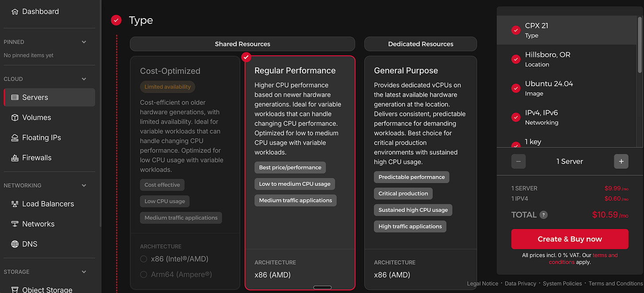Increase the server count with the plus stepper
The height and width of the screenshot is (293, 644).
[x=621, y=161]
